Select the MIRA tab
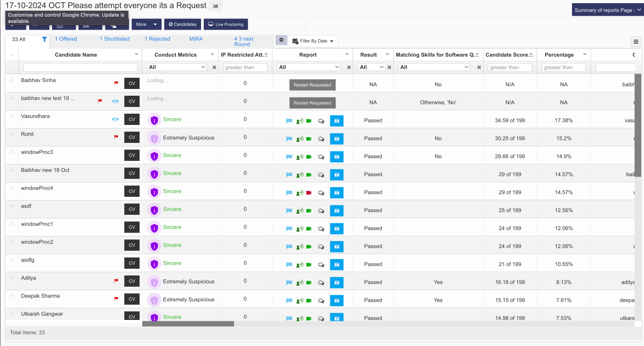Viewport: 644px width, 346px height. pos(196,39)
